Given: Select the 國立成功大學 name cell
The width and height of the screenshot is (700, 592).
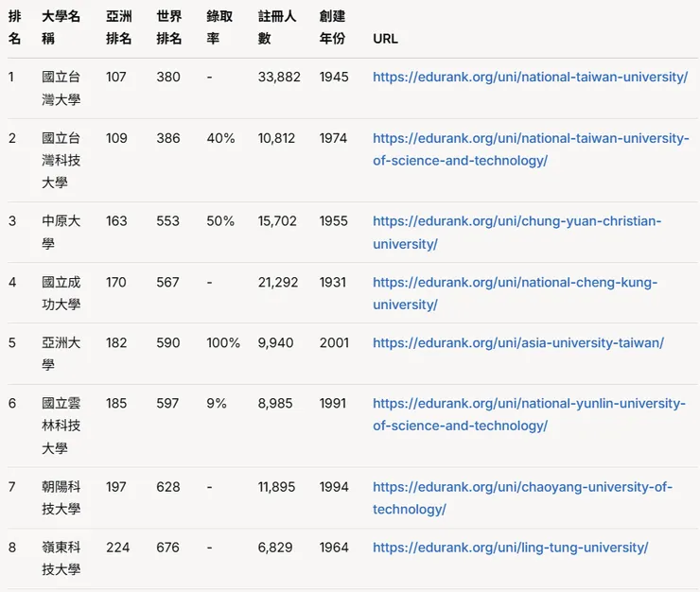Looking at the screenshot, I should 61,293.
